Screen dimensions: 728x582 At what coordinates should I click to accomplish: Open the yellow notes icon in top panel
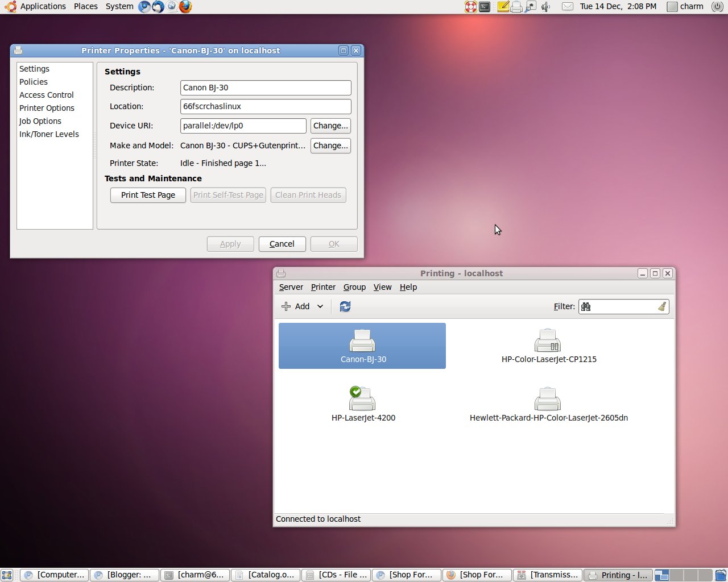coord(503,7)
